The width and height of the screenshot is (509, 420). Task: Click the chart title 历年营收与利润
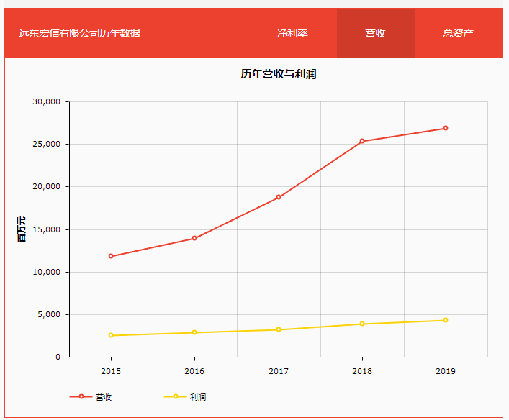(279, 74)
